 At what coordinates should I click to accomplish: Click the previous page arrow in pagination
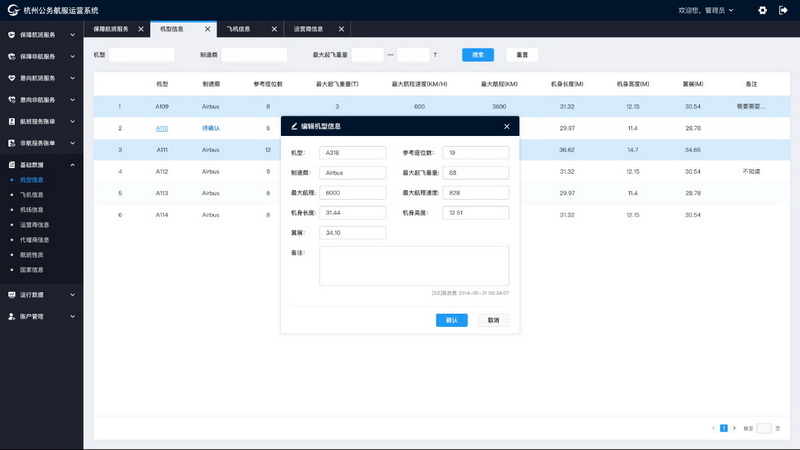point(713,427)
